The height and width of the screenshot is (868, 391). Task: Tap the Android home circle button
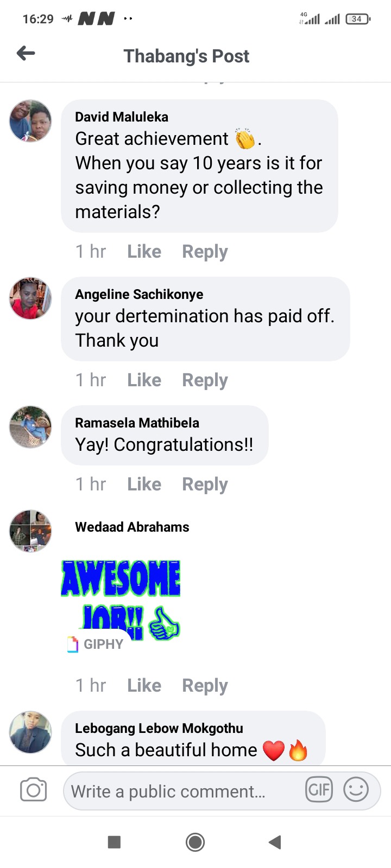195,842
